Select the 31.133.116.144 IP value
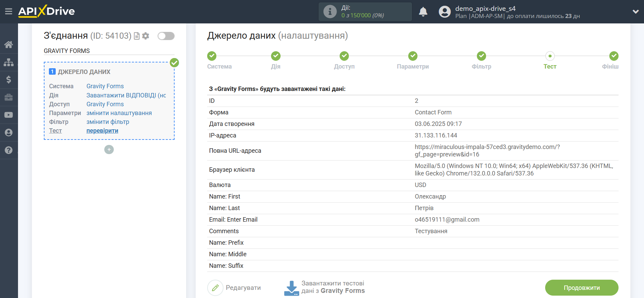The image size is (644, 298). (x=436, y=135)
